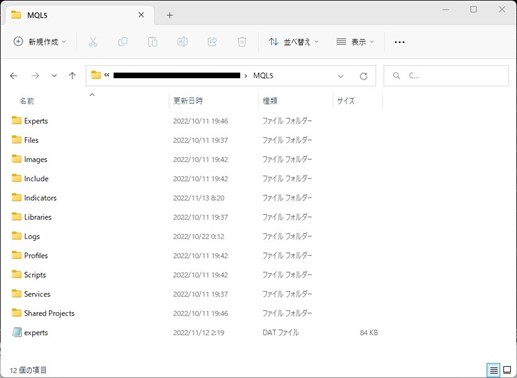Click date 2022/10/22 0:12 cell
Image resolution: width=517 pixels, height=378 pixels.
point(199,236)
